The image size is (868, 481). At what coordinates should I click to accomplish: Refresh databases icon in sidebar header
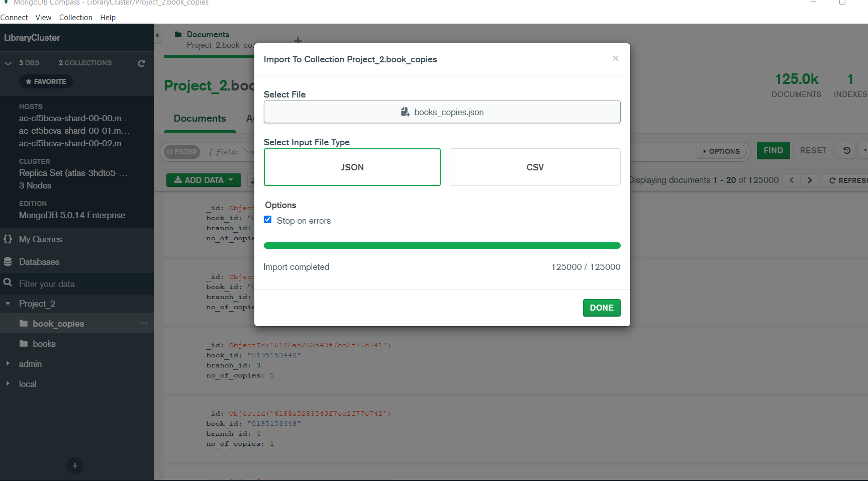coord(141,63)
